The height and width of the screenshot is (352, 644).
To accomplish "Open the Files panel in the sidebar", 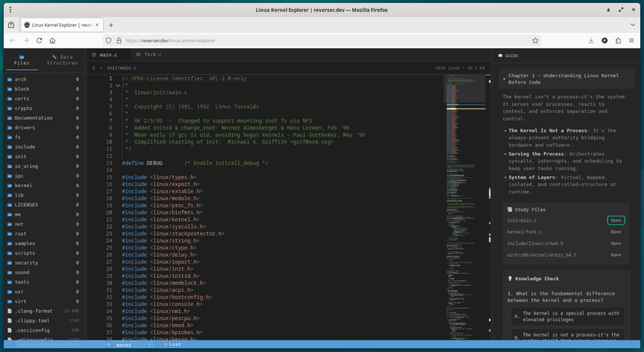I will click(x=21, y=59).
